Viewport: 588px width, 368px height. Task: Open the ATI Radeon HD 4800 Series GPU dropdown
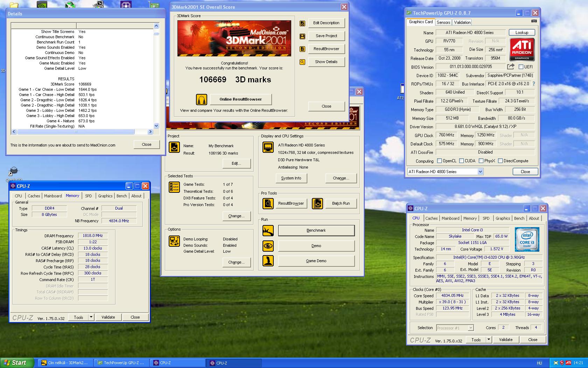pyautogui.click(x=480, y=172)
